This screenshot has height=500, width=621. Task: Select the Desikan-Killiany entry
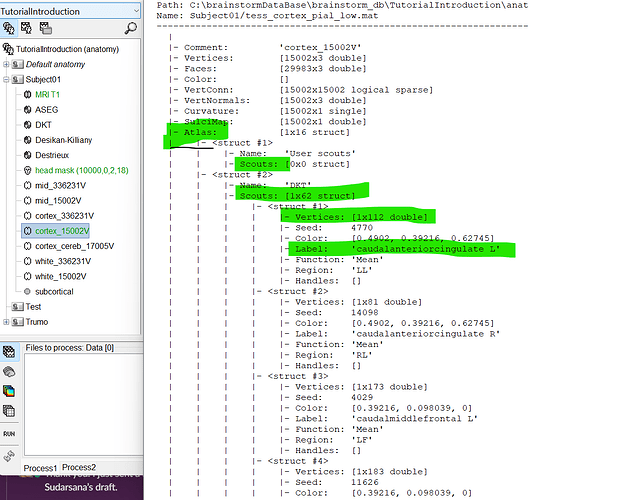click(x=63, y=140)
